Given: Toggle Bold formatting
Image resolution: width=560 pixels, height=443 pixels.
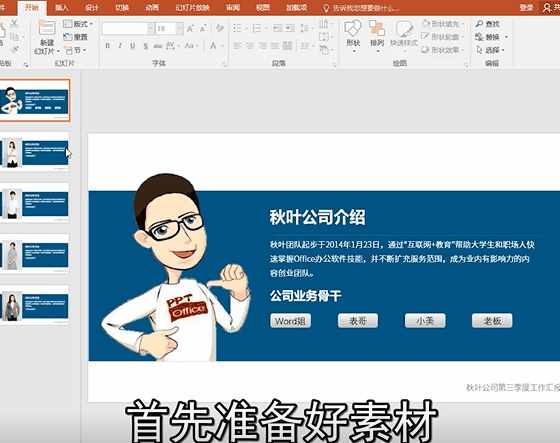Looking at the screenshot, I should click(x=108, y=46).
